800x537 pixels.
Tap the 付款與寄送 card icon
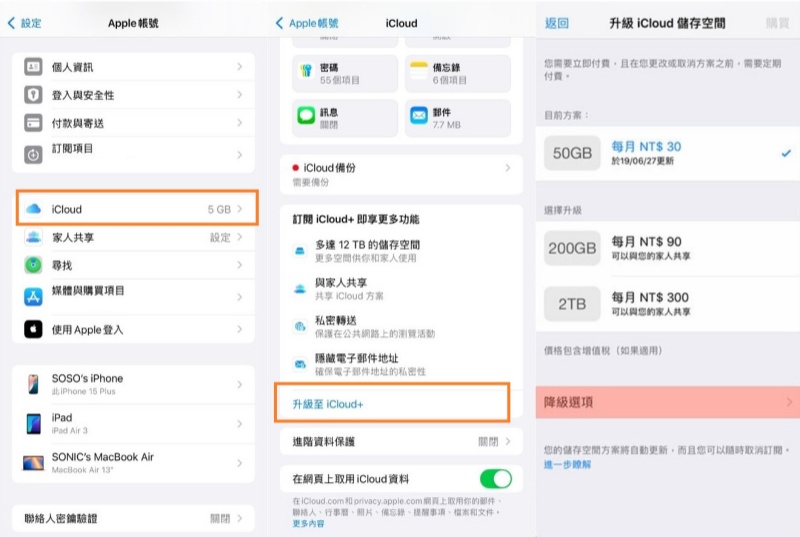click(x=33, y=123)
